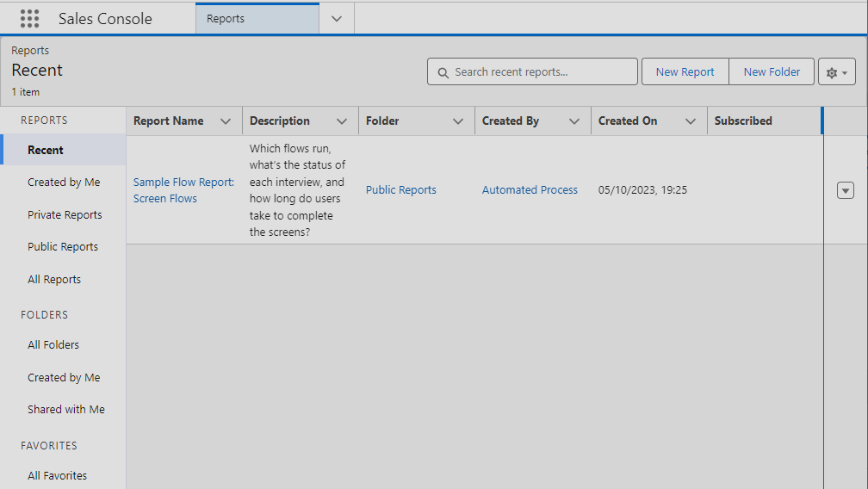Focus the Search recent reports field
The width and height of the screenshot is (868, 489).
point(532,72)
